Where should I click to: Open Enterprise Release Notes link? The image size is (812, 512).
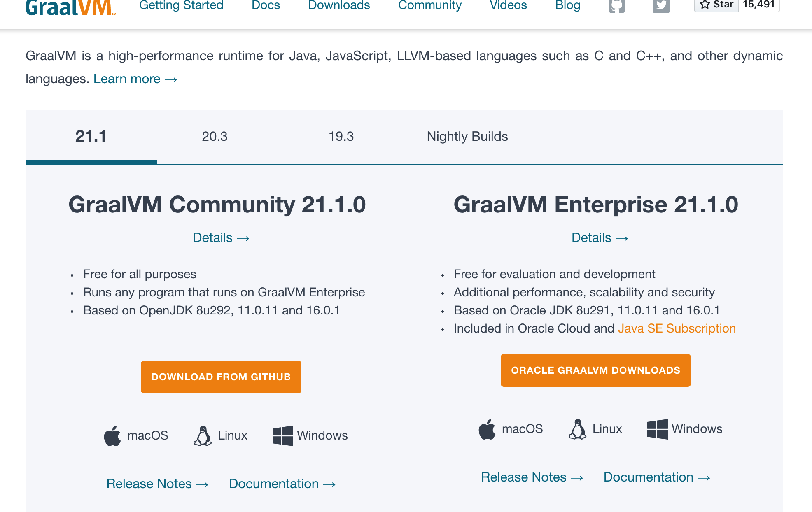(532, 477)
